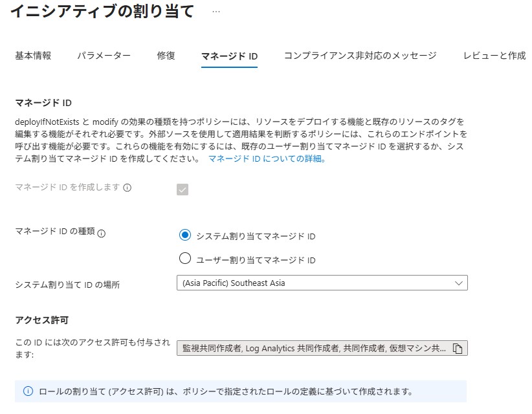Select システム割り当てマネージド ID radio button
Viewport: 532px width, 414px height.
[185, 235]
